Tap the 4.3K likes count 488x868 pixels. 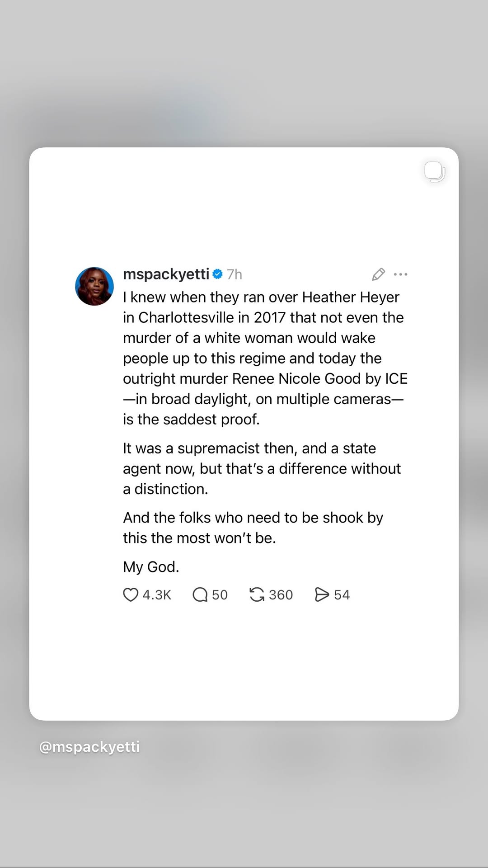[157, 594]
